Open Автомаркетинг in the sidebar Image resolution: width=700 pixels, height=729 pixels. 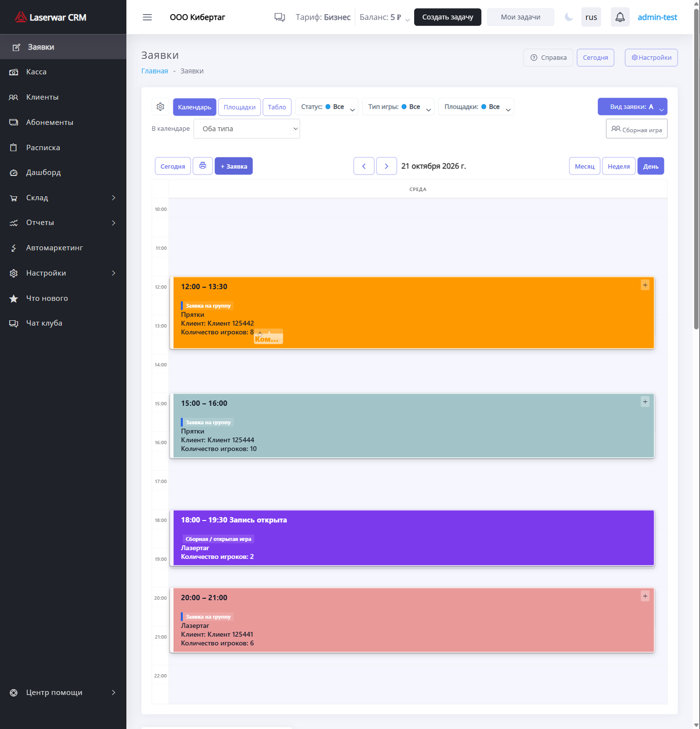(x=63, y=248)
